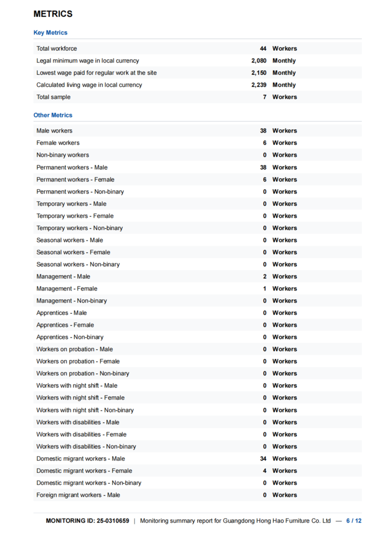The width and height of the screenshot is (392, 533).
Task: Click the Permanent workers - Male label
Action: pyautogui.click(x=72, y=168)
